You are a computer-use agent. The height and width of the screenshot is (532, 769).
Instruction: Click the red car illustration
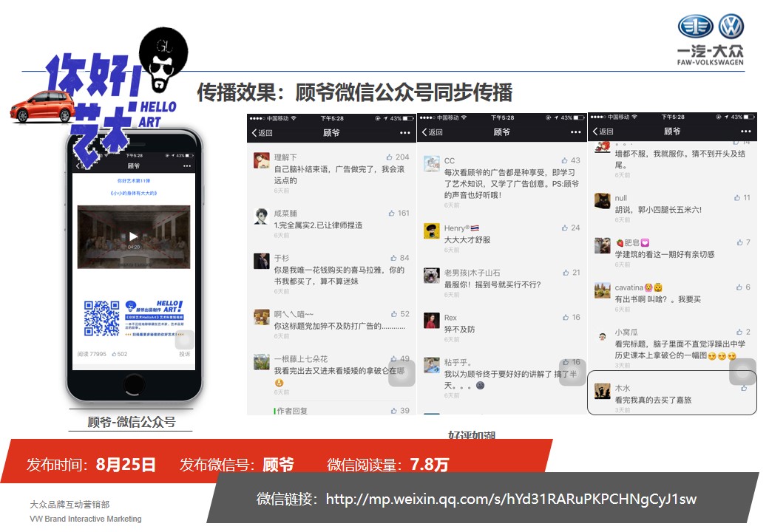(x=42, y=106)
